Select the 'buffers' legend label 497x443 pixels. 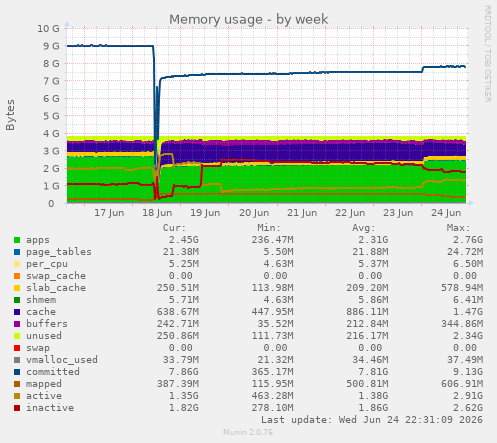[47, 324]
